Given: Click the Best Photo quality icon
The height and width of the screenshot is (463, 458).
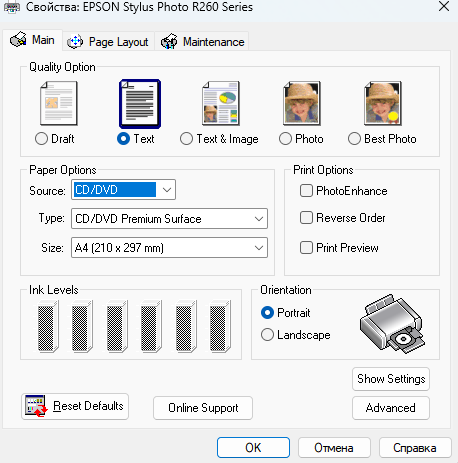Looking at the screenshot, I should click(383, 103).
